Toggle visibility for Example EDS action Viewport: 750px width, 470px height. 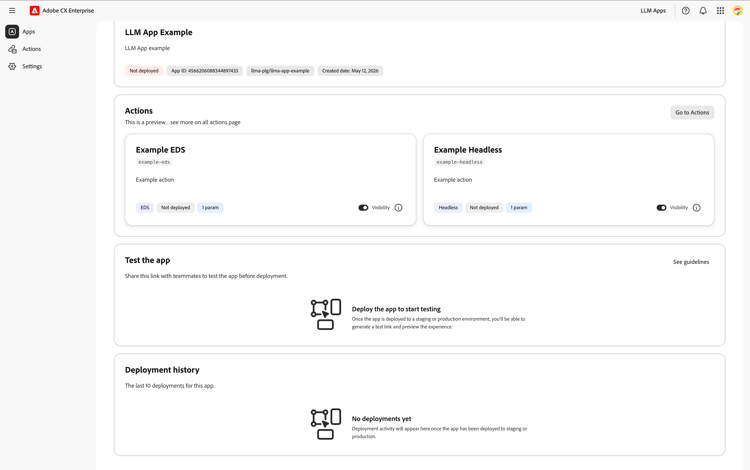[x=363, y=208]
